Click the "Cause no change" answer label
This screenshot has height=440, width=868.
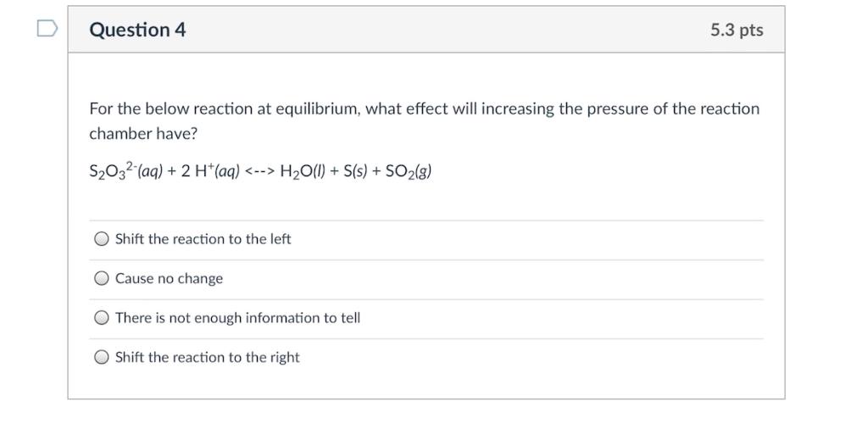169,279
